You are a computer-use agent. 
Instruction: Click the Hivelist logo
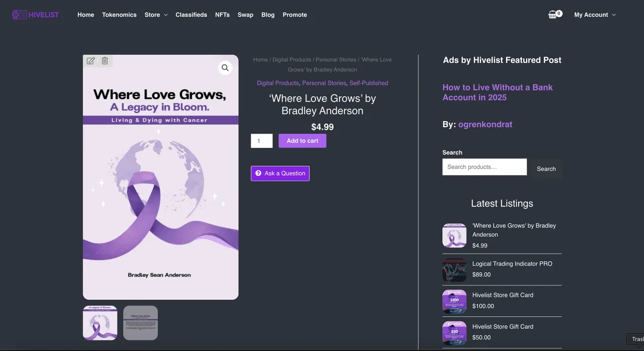(35, 15)
